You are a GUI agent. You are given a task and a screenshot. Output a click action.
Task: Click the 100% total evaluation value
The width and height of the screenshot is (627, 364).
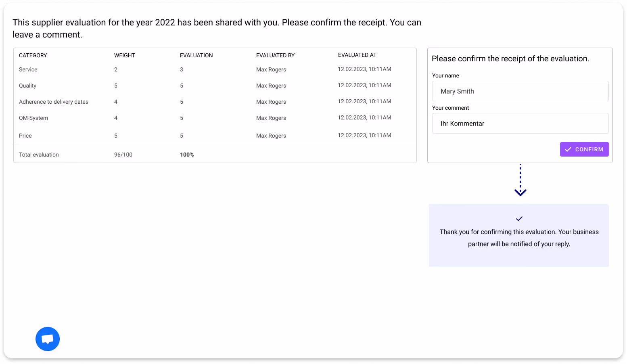pyautogui.click(x=187, y=155)
